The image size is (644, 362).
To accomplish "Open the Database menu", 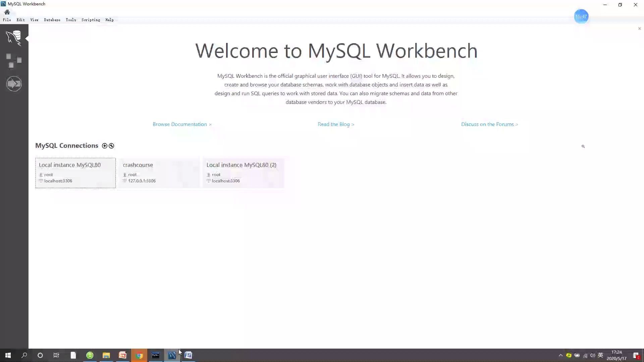I will pyautogui.click(x=52, y=20).
